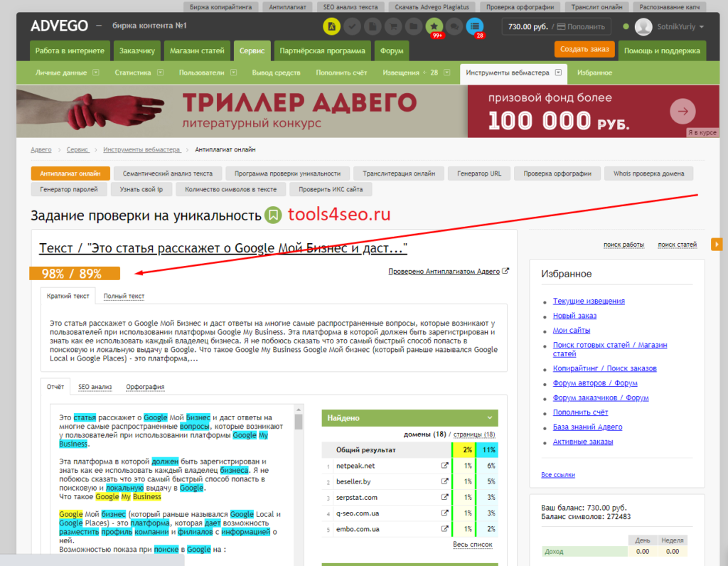The height and width of the screenshot is (566, 728).
Task: Click external link icon beside Проверено Антиплагиатом Адвего
Action: [505, 271]
